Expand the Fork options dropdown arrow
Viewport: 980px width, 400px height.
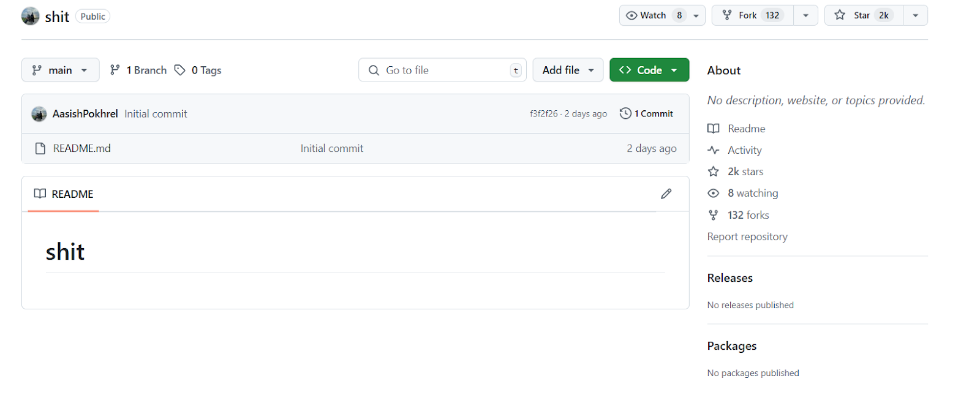(806, 16)
